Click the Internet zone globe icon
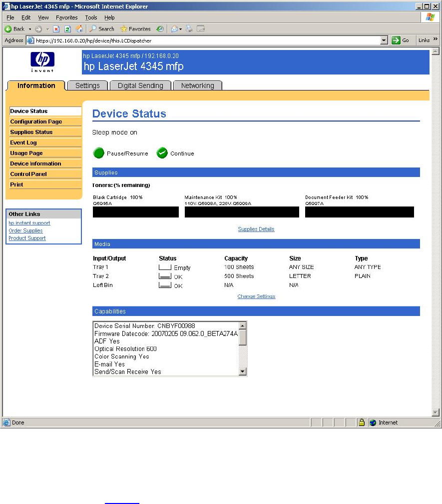 tap(373, 422)
